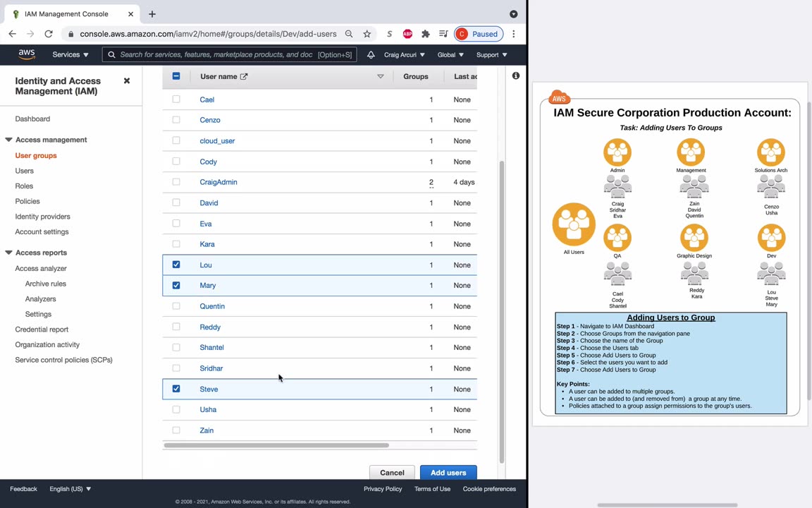Click the Feedback link in footer

[x=23, y=489]
